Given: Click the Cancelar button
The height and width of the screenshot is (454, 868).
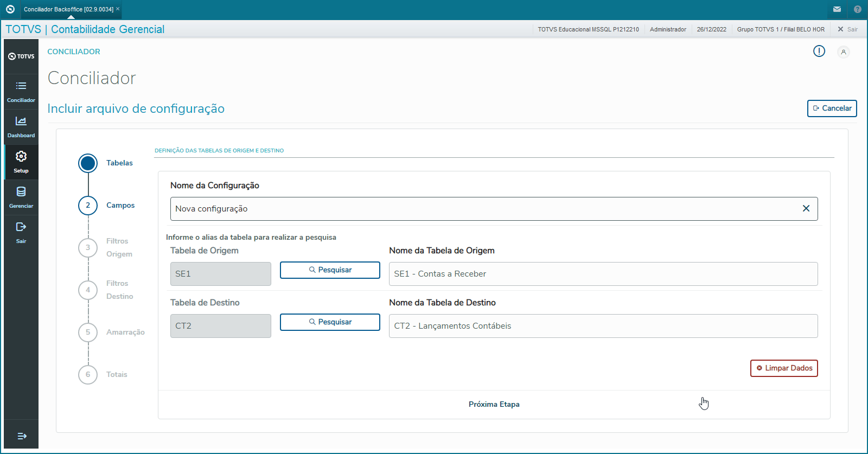Looking at the screenshot, I should (832, 108).
